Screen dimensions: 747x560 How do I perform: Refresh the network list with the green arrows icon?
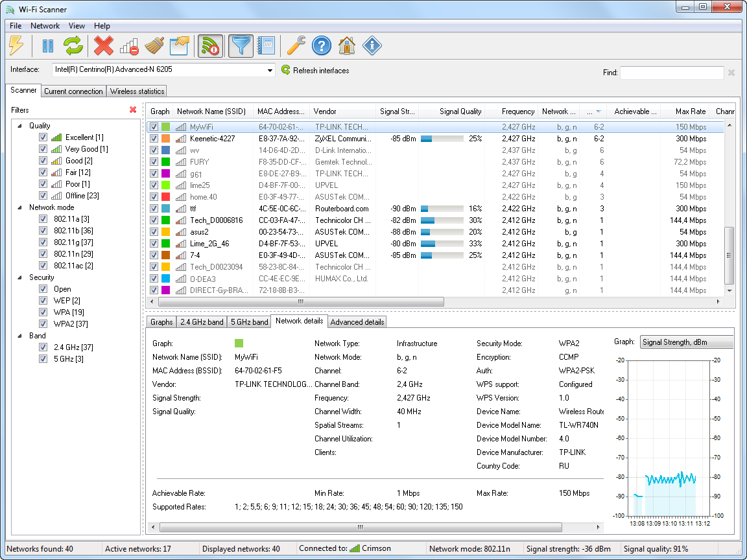73,45
